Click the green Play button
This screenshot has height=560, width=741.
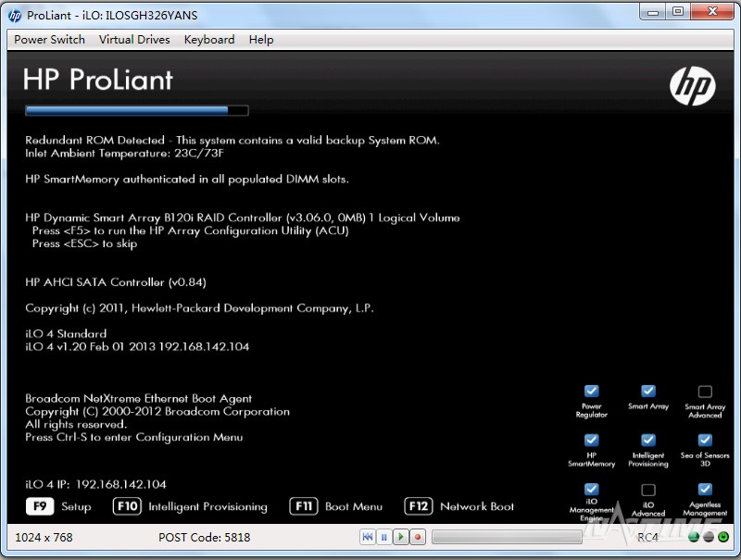click(x=401, y=537)
